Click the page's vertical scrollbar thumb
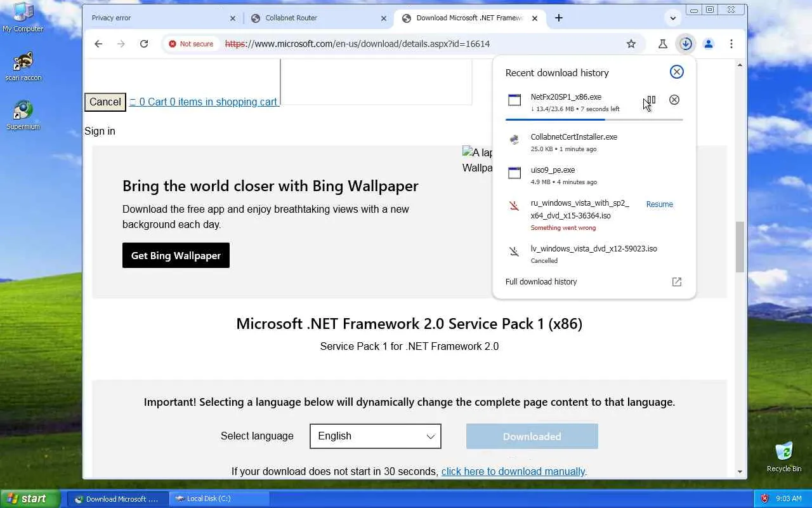 click(740, 247)
